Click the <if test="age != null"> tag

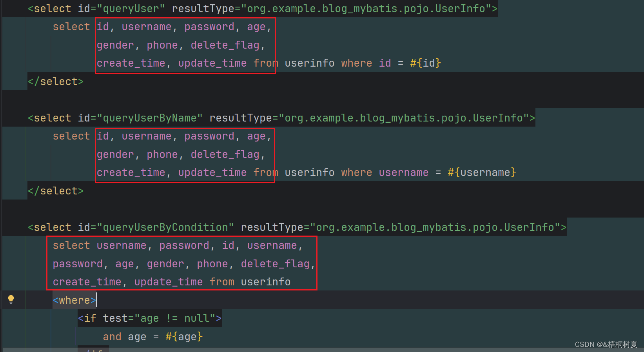click(x=150, y=318)
